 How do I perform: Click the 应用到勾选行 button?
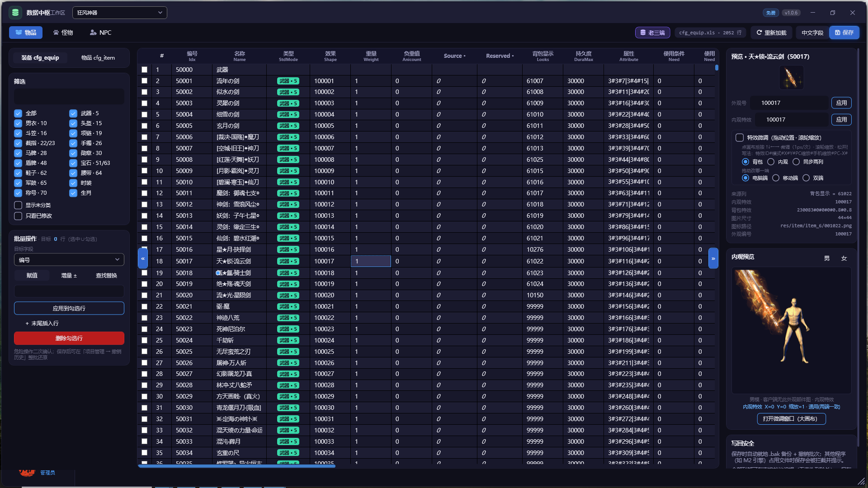(69, 309)
